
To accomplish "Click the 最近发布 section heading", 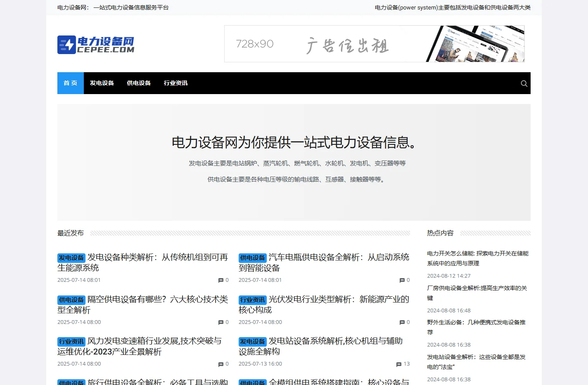I will 71,233.
